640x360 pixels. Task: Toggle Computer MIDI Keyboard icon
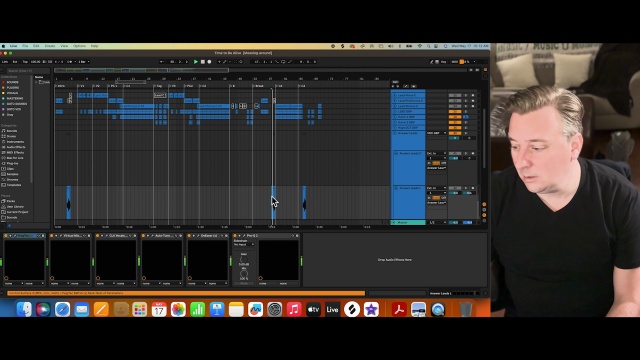[437, 62]
